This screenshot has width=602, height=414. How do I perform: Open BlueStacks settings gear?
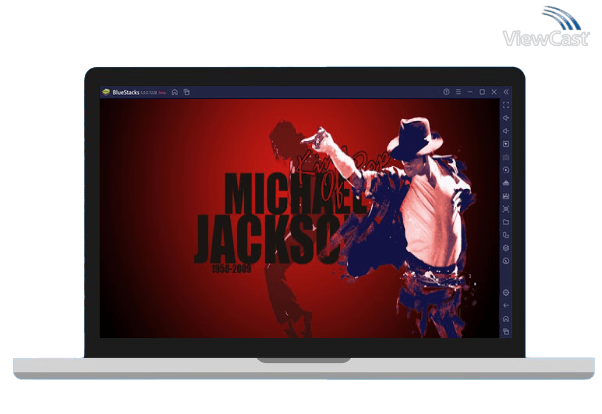point(506,293)
